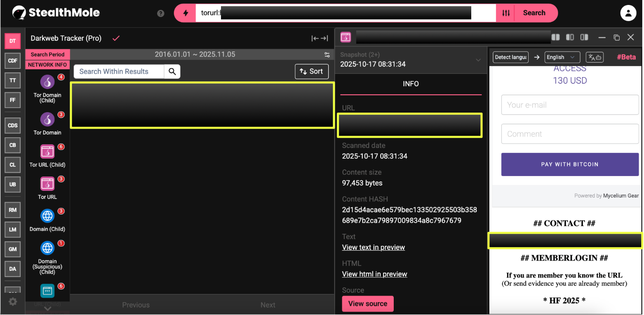Select the Domain (Child) globe icon

pyautogui.click(x=47, y=216)
